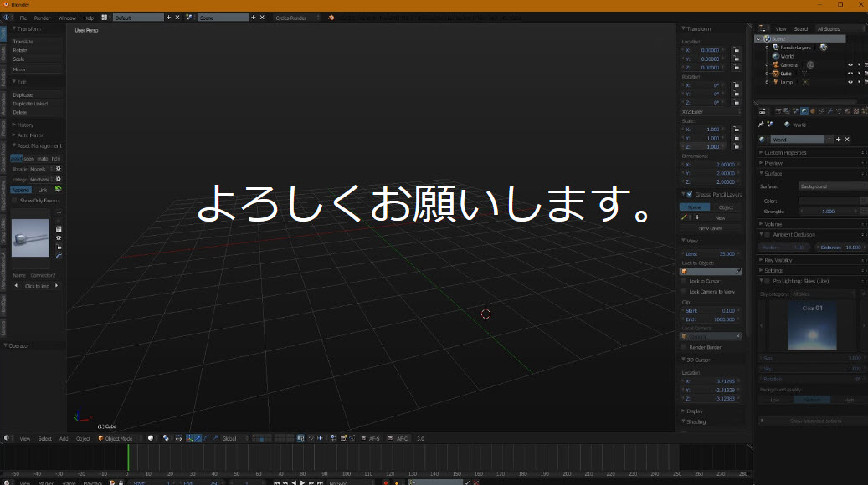
Task: Toggle lock on Location X
Action: pos(737,50)
